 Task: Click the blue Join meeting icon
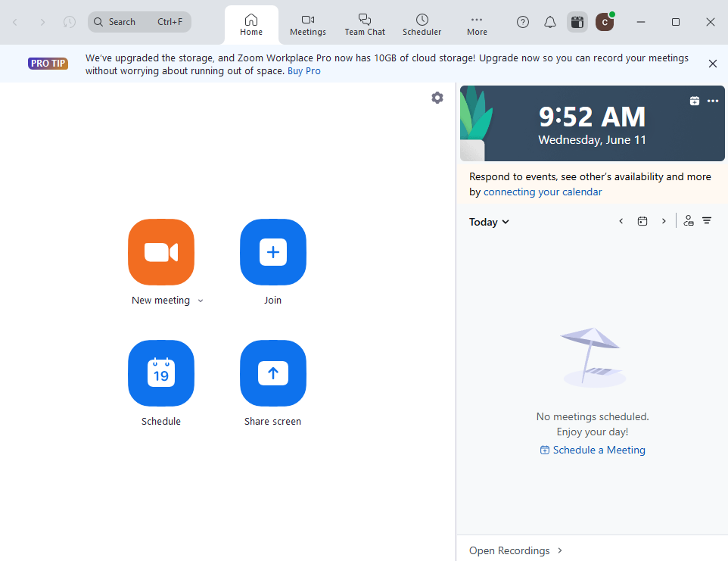pyautogui.click(x=273, y=252)
